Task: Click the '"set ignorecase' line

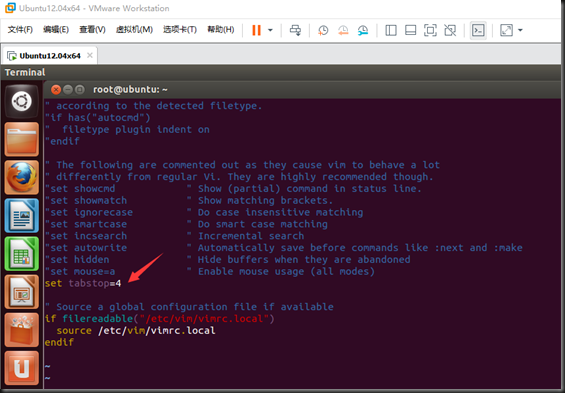Action: [204, 212]
